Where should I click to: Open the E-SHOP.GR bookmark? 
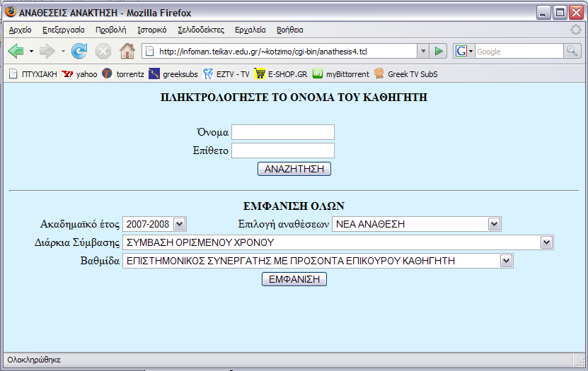pos(280,74)
